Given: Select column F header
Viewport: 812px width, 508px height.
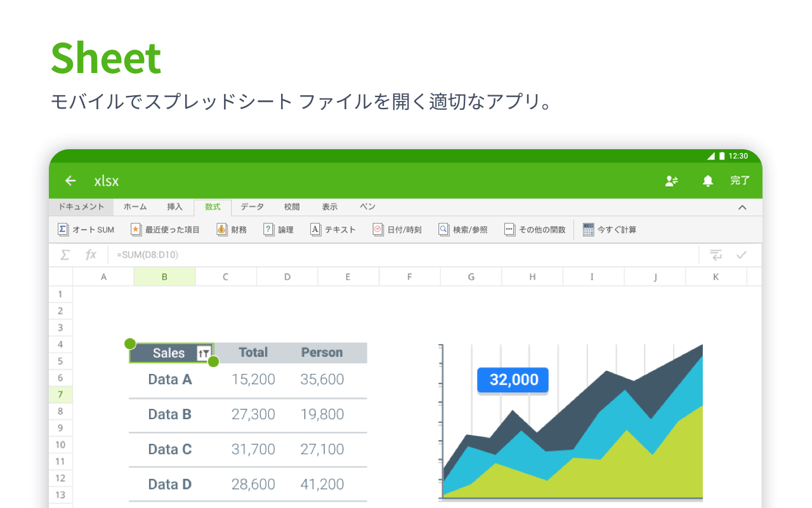Looking at the screenshot, I should [x=410, y=277].
